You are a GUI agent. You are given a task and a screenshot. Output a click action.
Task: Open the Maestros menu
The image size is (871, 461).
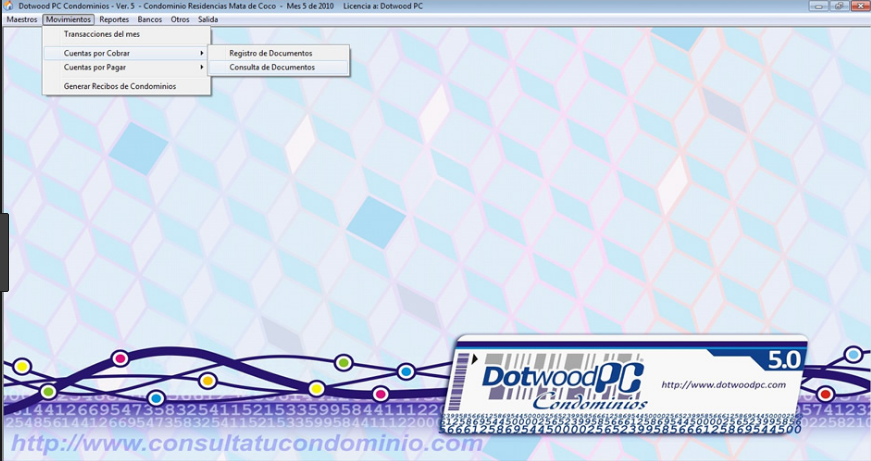pos(22,19)
